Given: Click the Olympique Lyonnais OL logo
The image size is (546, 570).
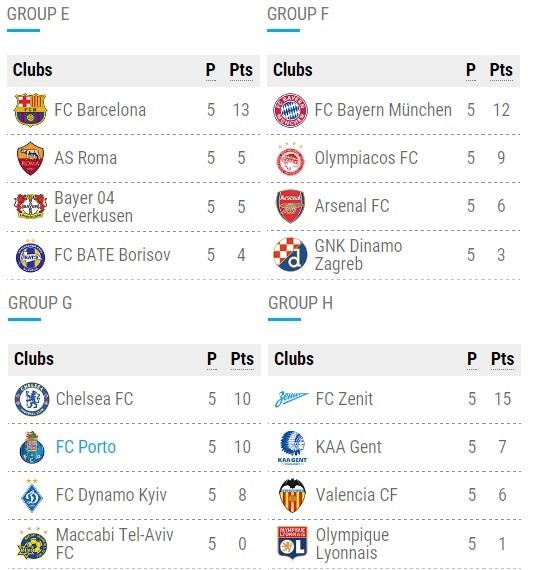Looking at the screenshot, I should pyautogui.click(x=292, y=543).
